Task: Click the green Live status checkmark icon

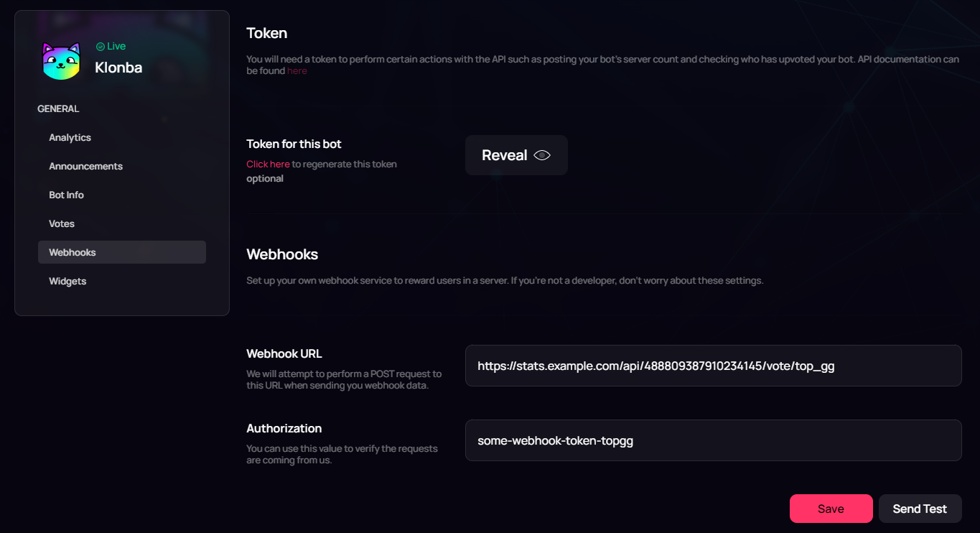Action: tap(101, 47)
